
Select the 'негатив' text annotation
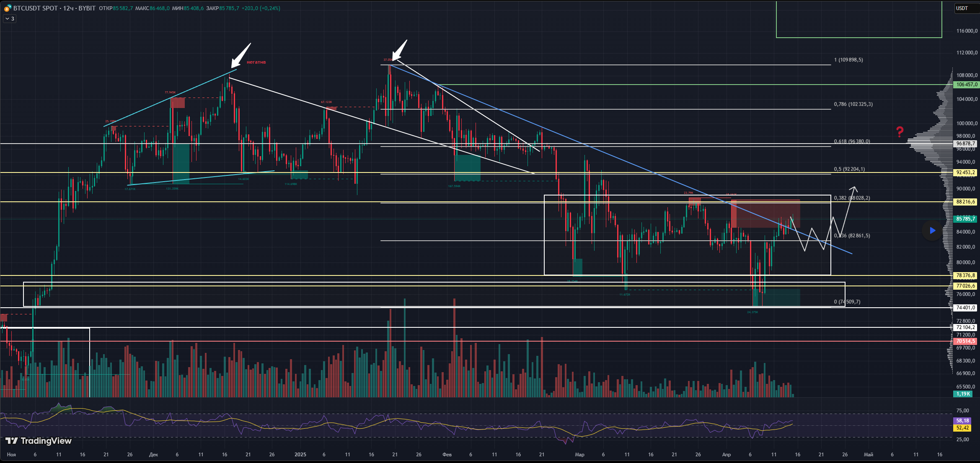tap(256, 62)
